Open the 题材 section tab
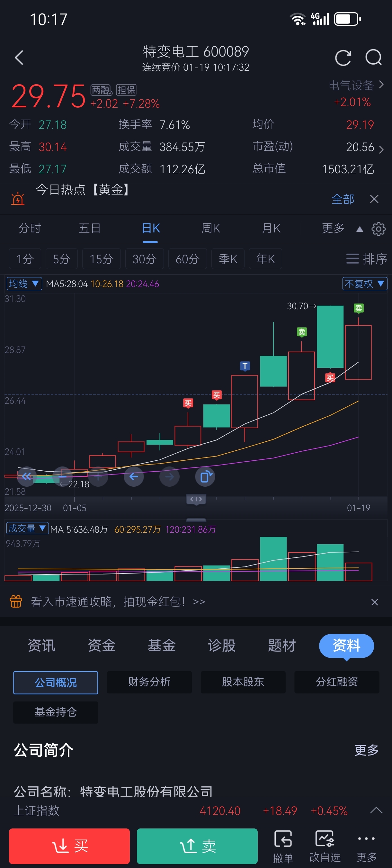392x868 pixels. 282,646
